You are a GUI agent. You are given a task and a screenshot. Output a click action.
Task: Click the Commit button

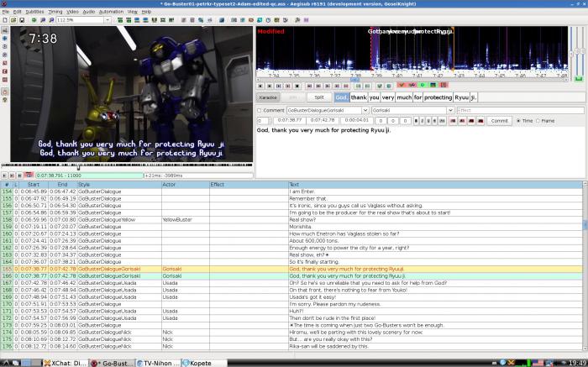click(499, 121)
